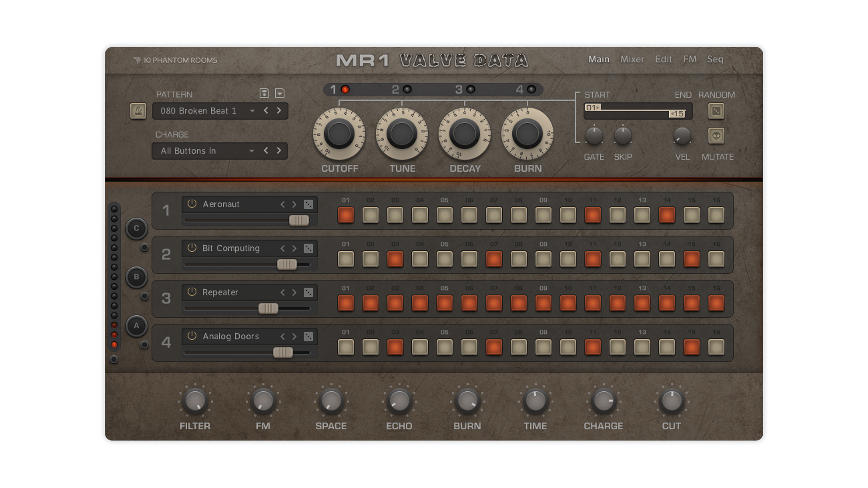
Task: Click the Repeater channel volume slider handle
Action: click(268, 309)
